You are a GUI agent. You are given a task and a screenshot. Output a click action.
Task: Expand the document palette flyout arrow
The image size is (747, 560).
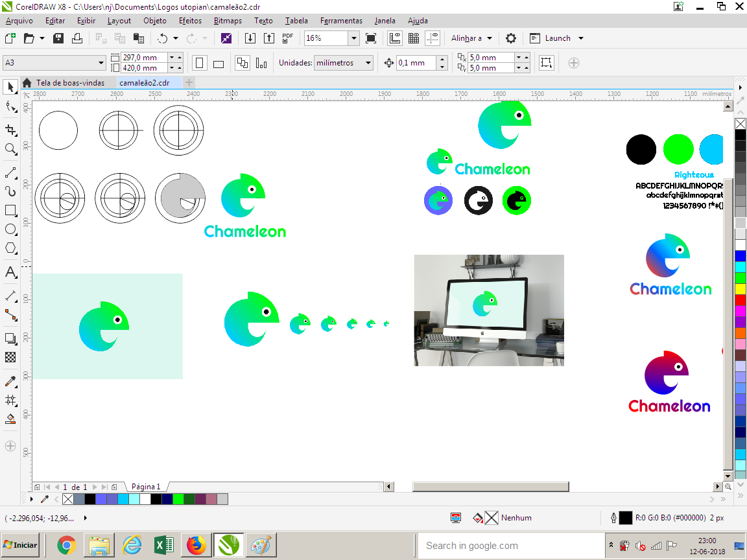tap(31, 499)
